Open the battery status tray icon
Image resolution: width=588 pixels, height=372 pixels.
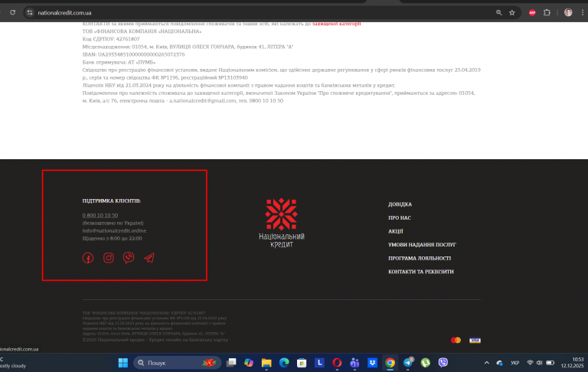pos(550,363)
